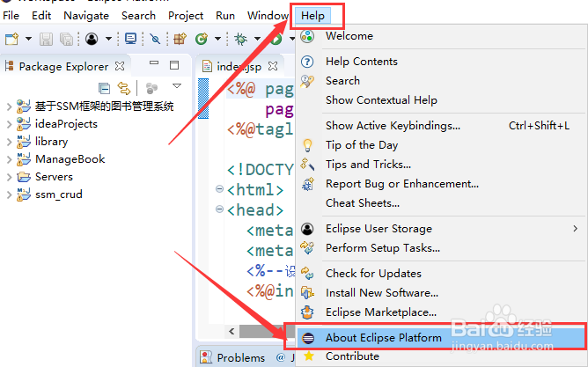This screenshot has width=588, height=367.
Task: Open the Run menu
Action: click(225, 16)
